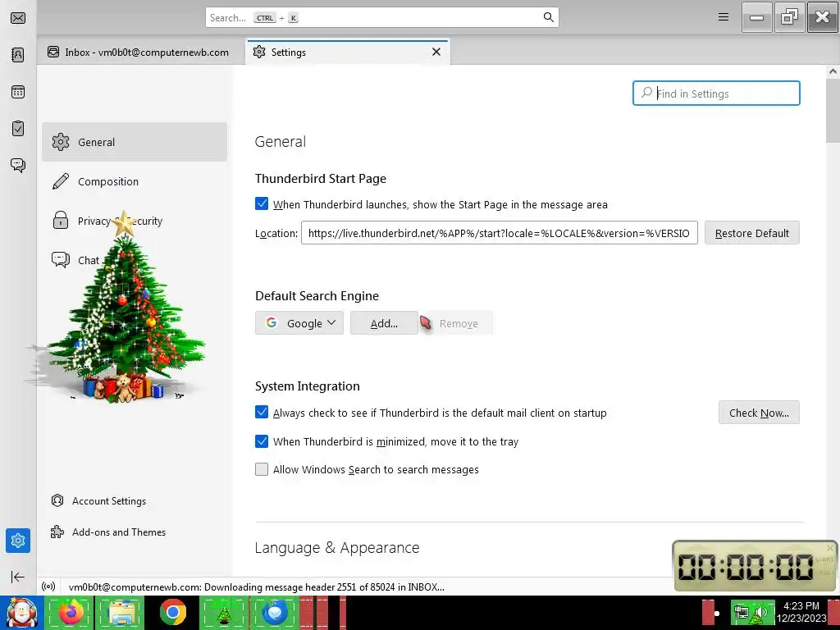This screenshot has height=630, width=840.
Task: Open the Mail space icon in sidebar
Action: pos(18,18)
